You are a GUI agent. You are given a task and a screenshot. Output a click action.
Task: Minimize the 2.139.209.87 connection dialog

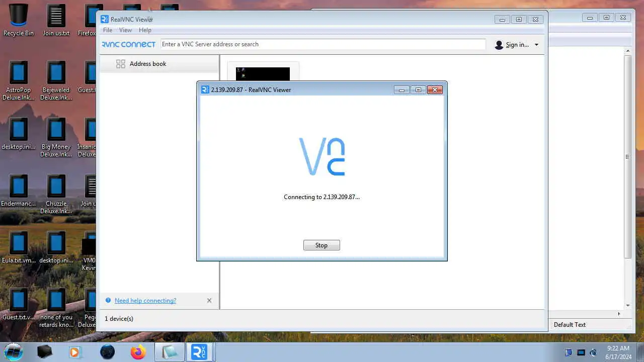tap(401, 90)
